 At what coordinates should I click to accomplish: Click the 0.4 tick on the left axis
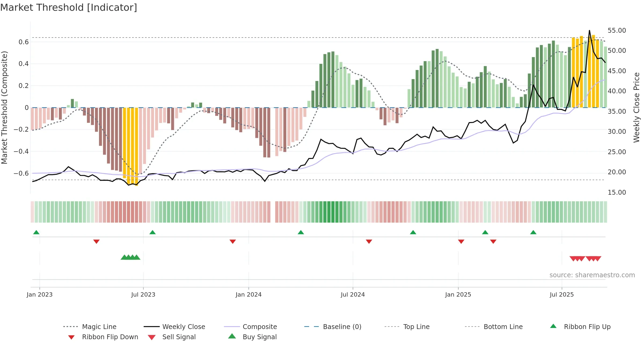tap(24, 64)
